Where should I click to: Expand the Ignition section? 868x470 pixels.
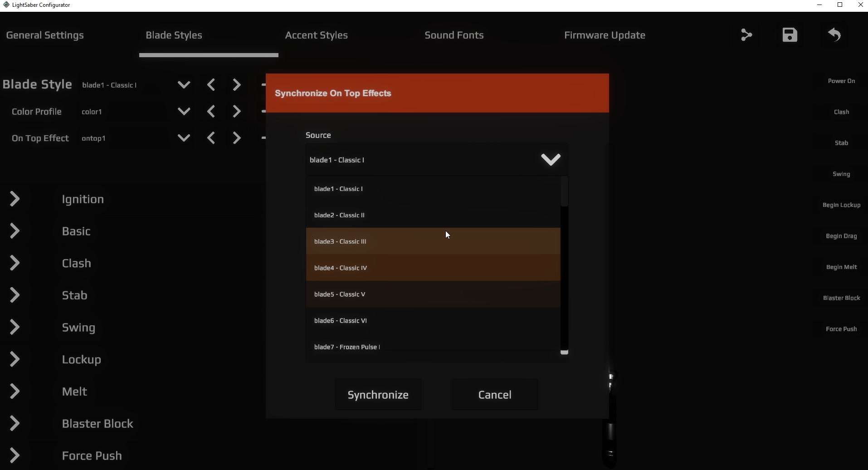[15, 199]
